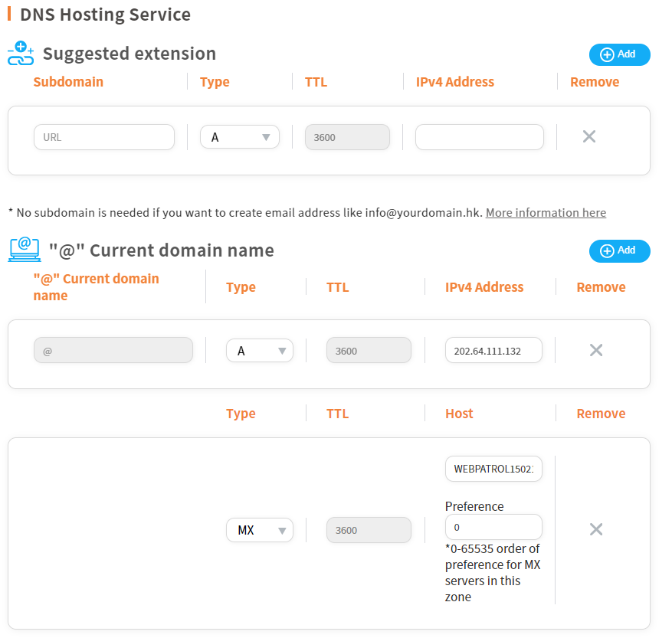Expand the MX record type dropdown
The width and height of the screenshot is (672, 638).
260,530
